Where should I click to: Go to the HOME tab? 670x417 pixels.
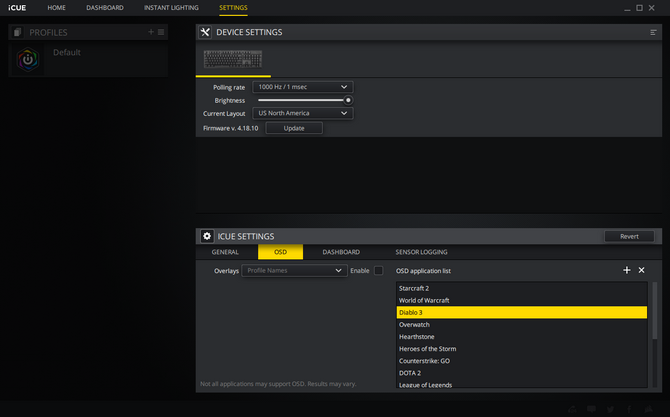tap(56, 8)
